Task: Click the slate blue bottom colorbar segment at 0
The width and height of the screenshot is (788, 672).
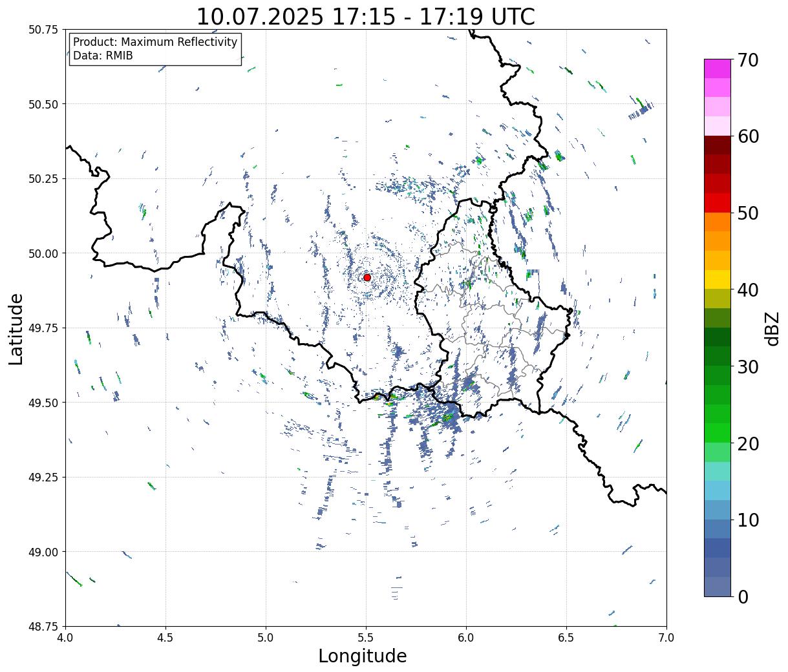Action: pos(718,586)
